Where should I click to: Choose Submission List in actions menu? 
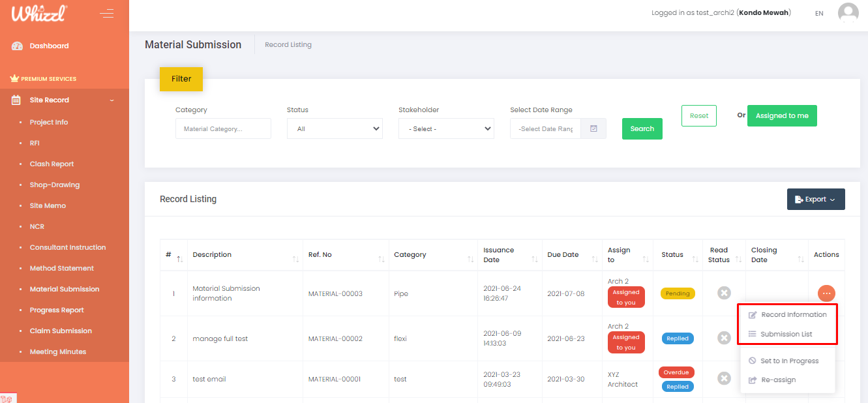(x=786, y=335)
